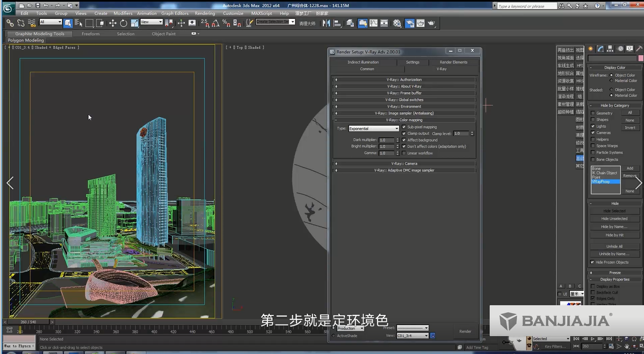The width and height of the screenshot is (644, 354).
Task: Expand V-Ray:: Image sampler (Antialiasing) rollout
Action: coord(404,113)
